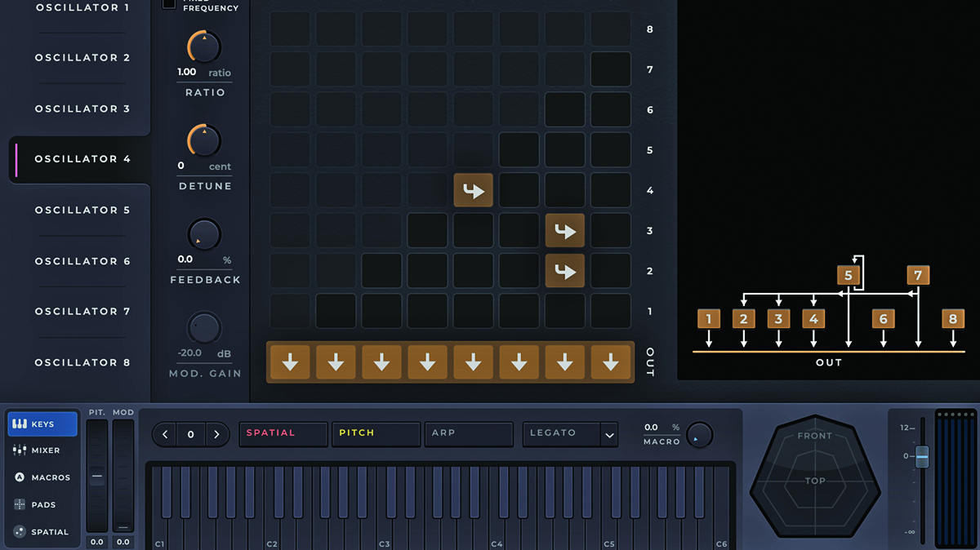This screenshot has width=980, height=550.
Task: Click the pitch bend wheel handle
Action: (x=97, y=476)
